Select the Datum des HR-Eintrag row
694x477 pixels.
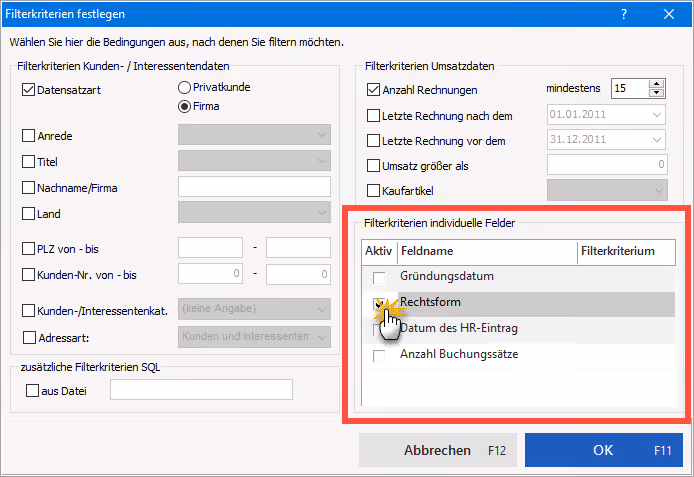point(519,328)
